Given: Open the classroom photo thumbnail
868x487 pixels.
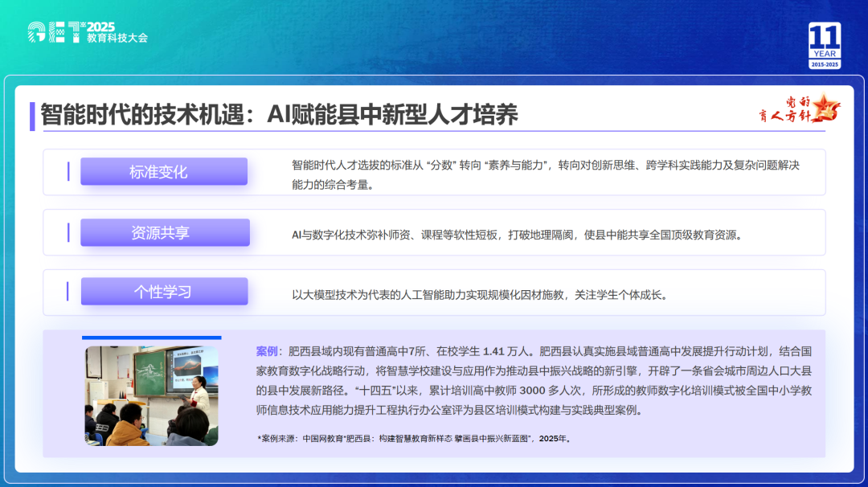Looking at the screenshot, I should (x=151, y=395).
